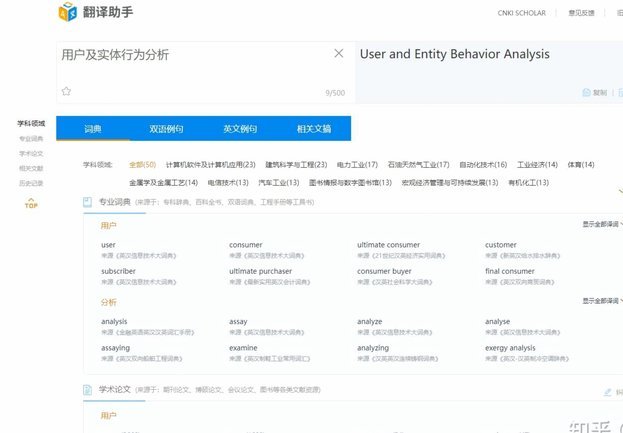Click the dictionary entry 'analysis'
Viewport: 623px width, 433px height.
[x=114, y=322]
